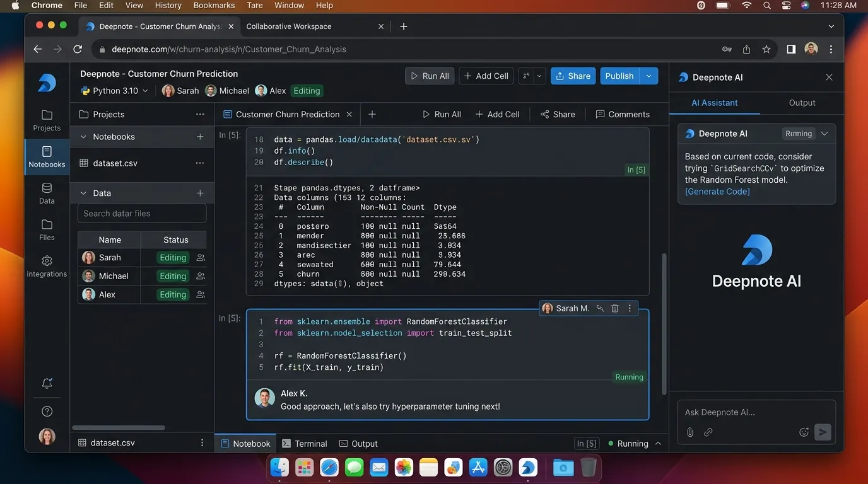The width and height of the screenshot is (868, 484).
Task: Open the Output bottom tab
Action: click(358, 444)
